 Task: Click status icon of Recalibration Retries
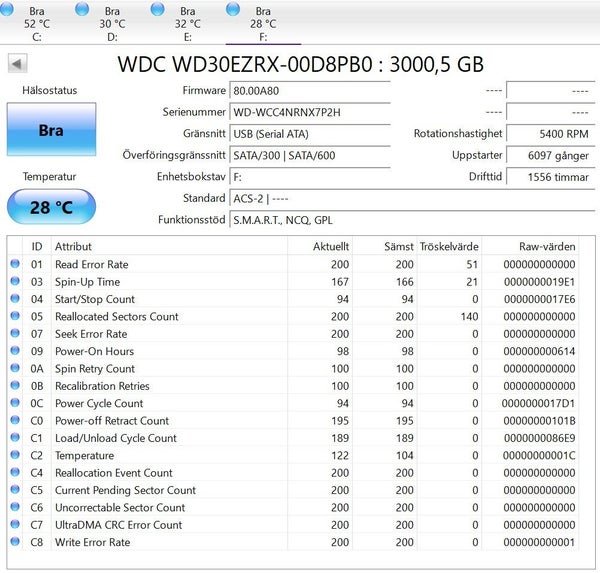tap(15, 385)
